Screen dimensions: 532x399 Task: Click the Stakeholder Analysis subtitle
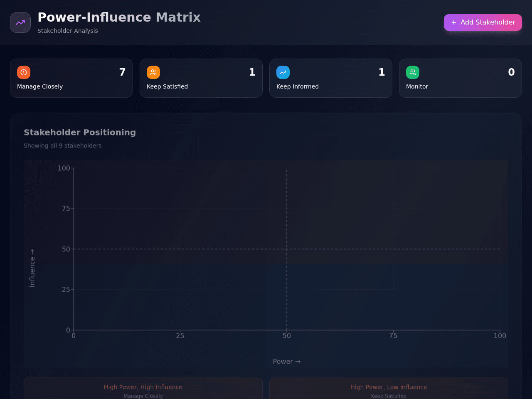[68, 31]
